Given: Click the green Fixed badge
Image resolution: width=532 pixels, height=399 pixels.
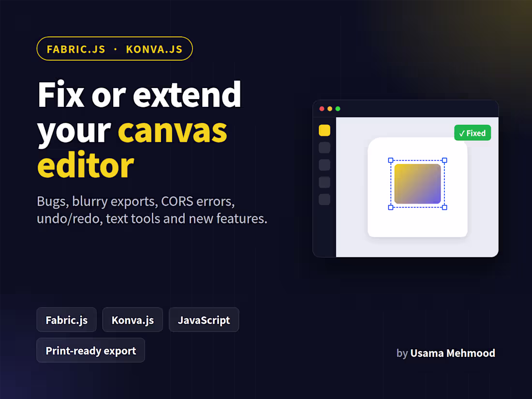Looking at the screenshot, I should [x=473, y=133].
